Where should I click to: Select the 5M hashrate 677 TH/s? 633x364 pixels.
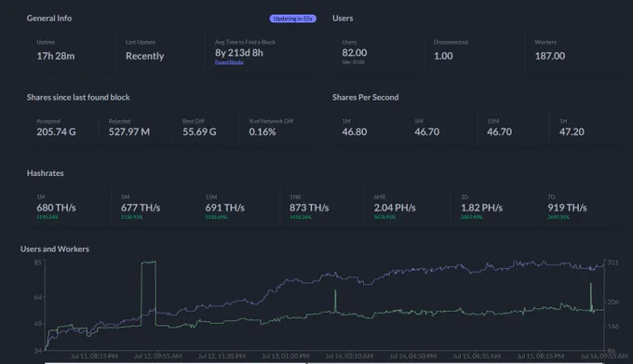coord(141,208)
